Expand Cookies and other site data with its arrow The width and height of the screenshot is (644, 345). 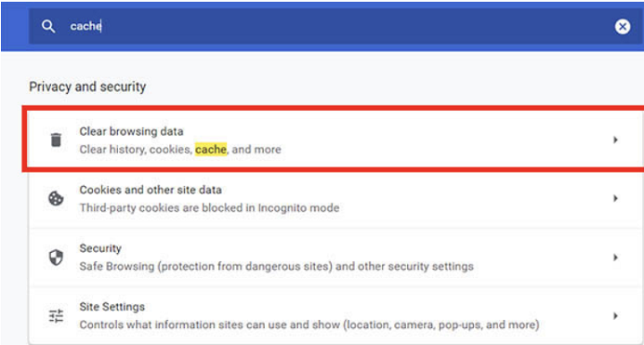(x=615, y=199)
